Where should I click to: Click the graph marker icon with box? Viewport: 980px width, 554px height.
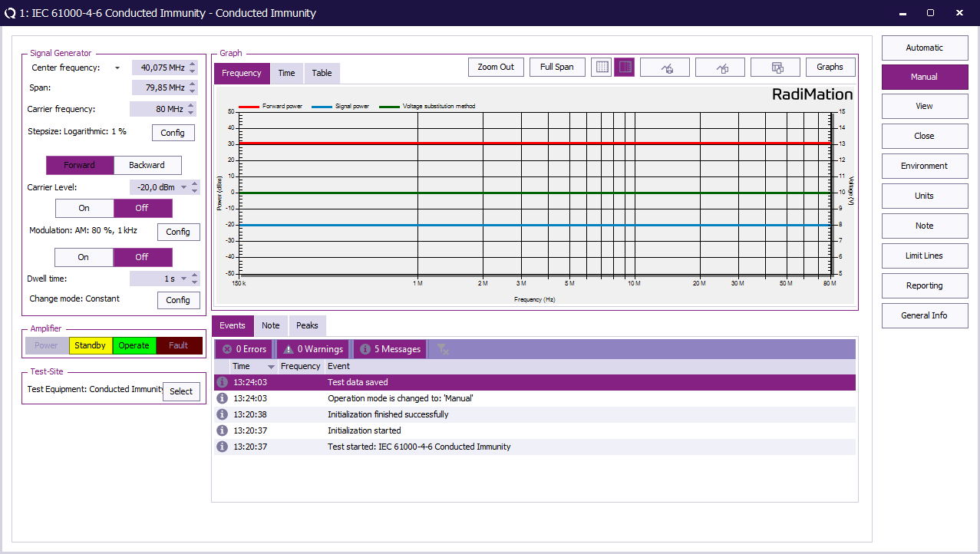click(720, 68)
